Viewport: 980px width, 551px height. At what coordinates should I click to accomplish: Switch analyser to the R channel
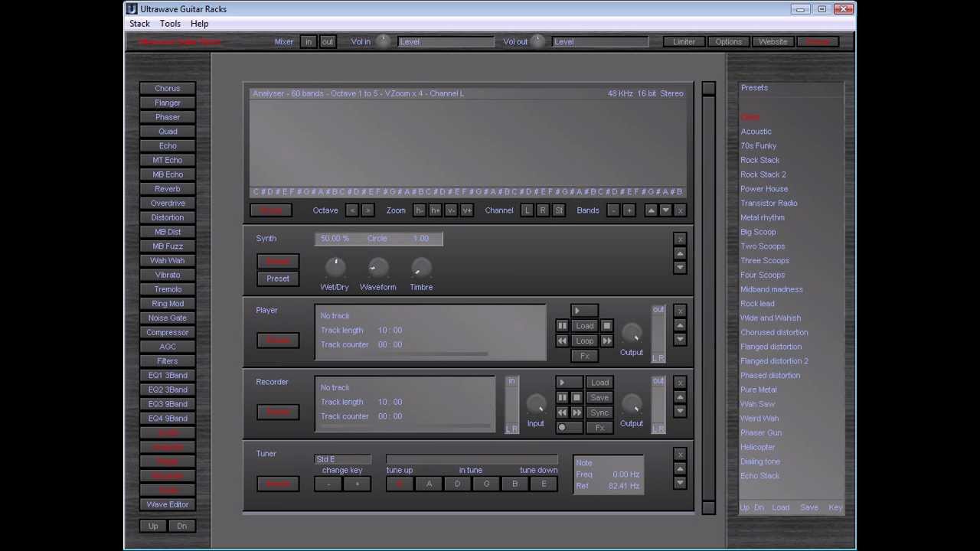[x=543, y=210]
